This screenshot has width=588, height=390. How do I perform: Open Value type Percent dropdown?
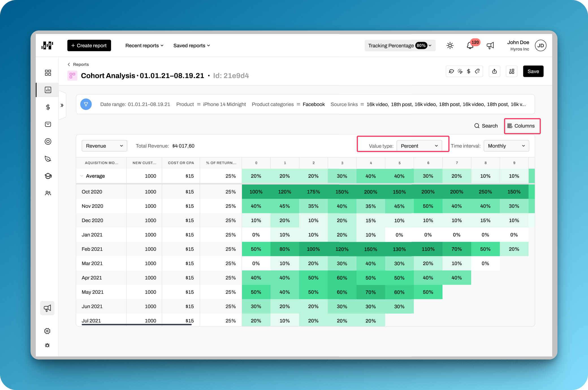point(419,146)
